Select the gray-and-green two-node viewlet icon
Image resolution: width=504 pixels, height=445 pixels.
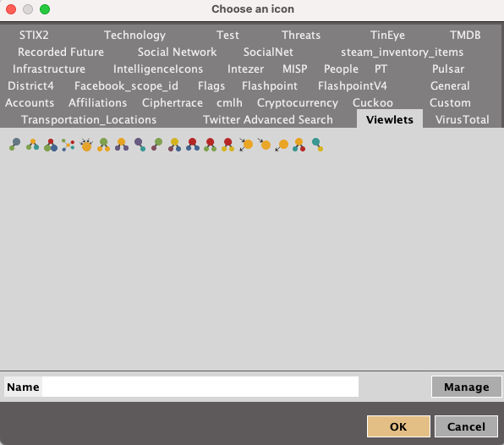coord(14,145)
